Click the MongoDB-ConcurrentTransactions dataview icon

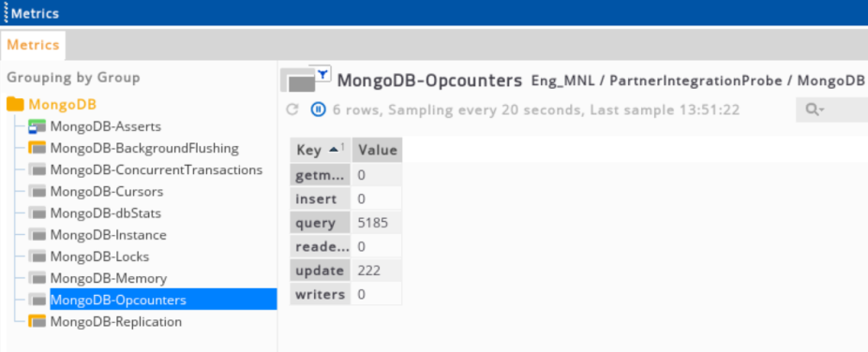[x=37, y=170]
